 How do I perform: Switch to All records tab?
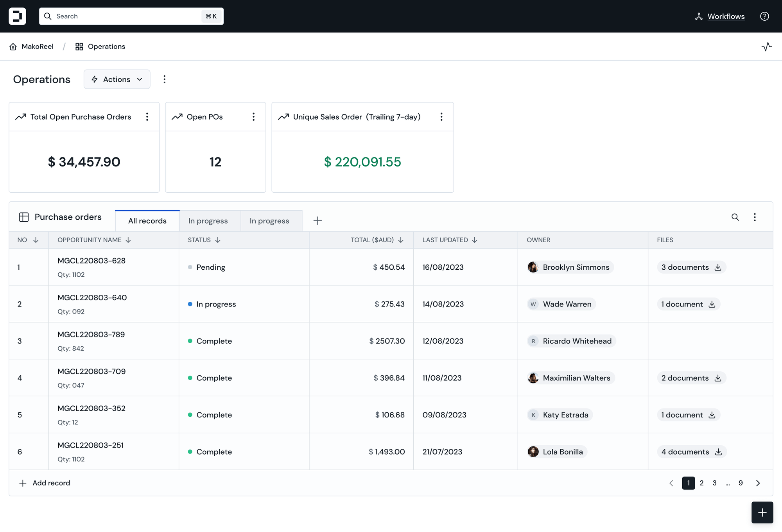tap(147, 221)
